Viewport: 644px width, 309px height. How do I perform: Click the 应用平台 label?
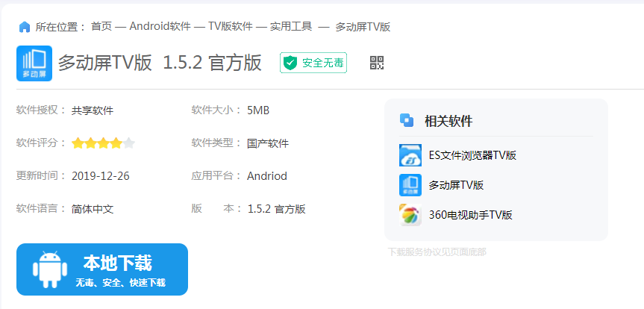point(216,176)
